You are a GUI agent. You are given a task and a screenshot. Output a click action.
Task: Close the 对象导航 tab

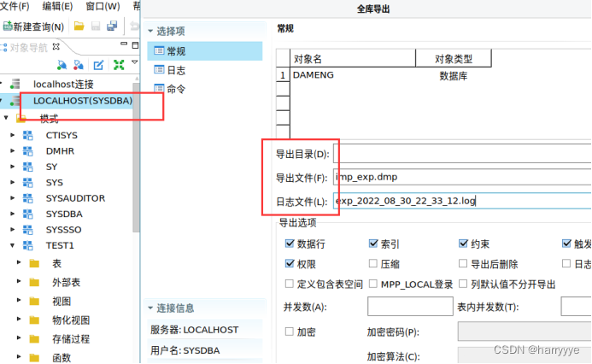(56, 46)
